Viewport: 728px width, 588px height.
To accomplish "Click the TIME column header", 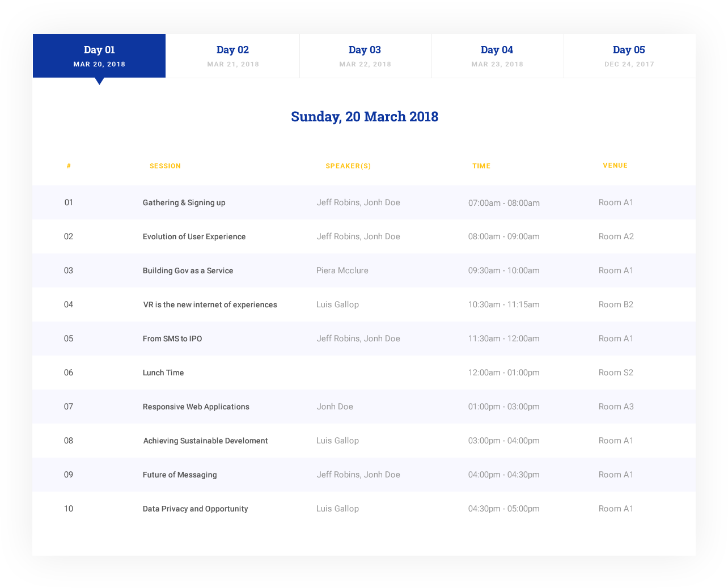I will point(481,166).
